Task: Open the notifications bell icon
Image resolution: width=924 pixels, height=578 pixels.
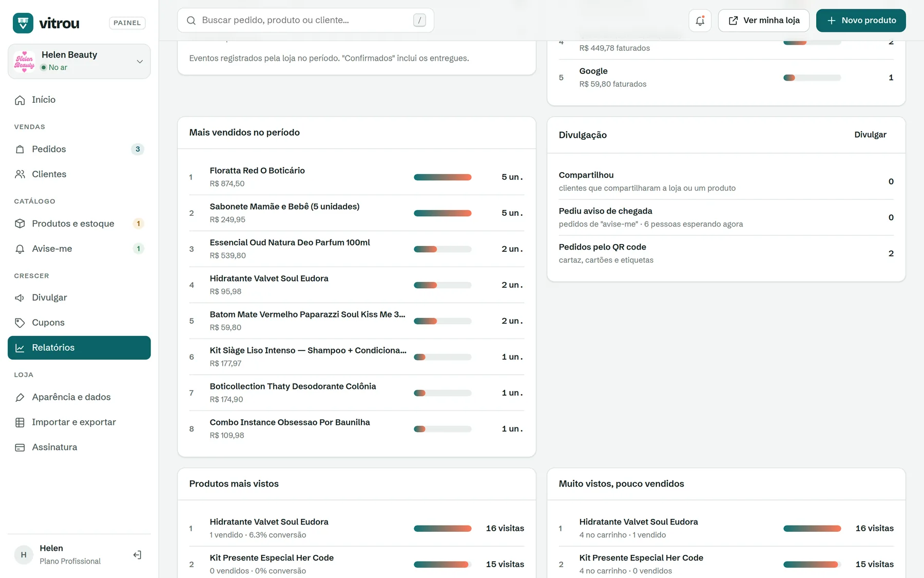Action: coord(700,21)
